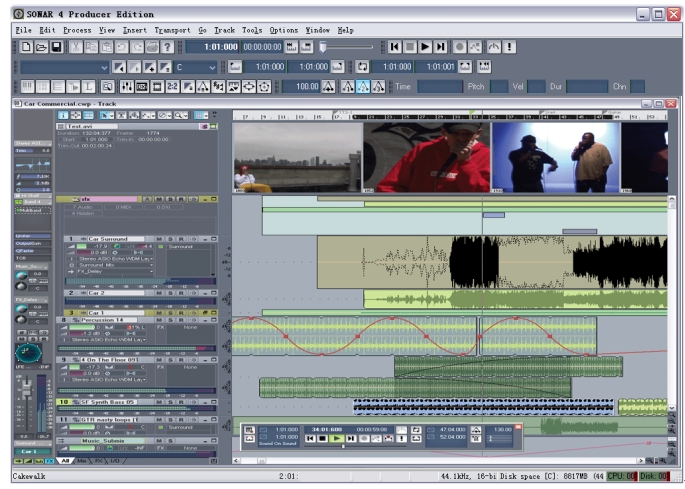
Task: Open the Insert menu
Action: coord(135,30)
